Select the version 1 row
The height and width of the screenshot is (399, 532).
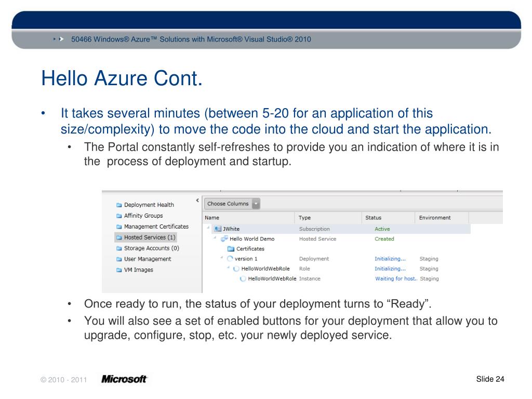point(246,259)
